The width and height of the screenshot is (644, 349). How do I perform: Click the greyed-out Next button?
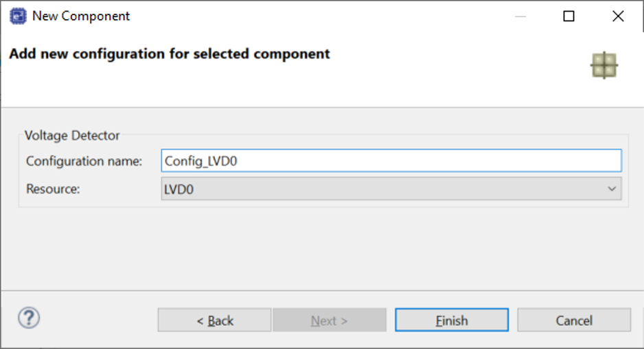point(330,320)
